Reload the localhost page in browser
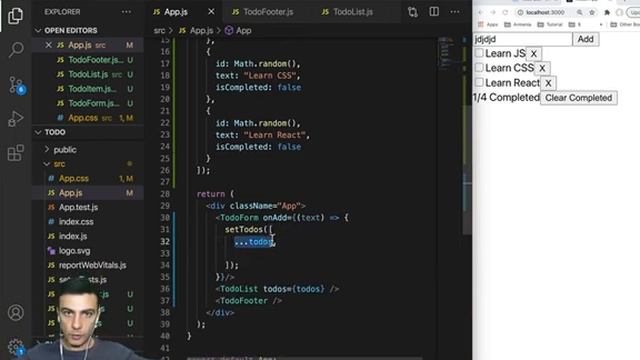The image size is (640, 360). tap(505, 12)
